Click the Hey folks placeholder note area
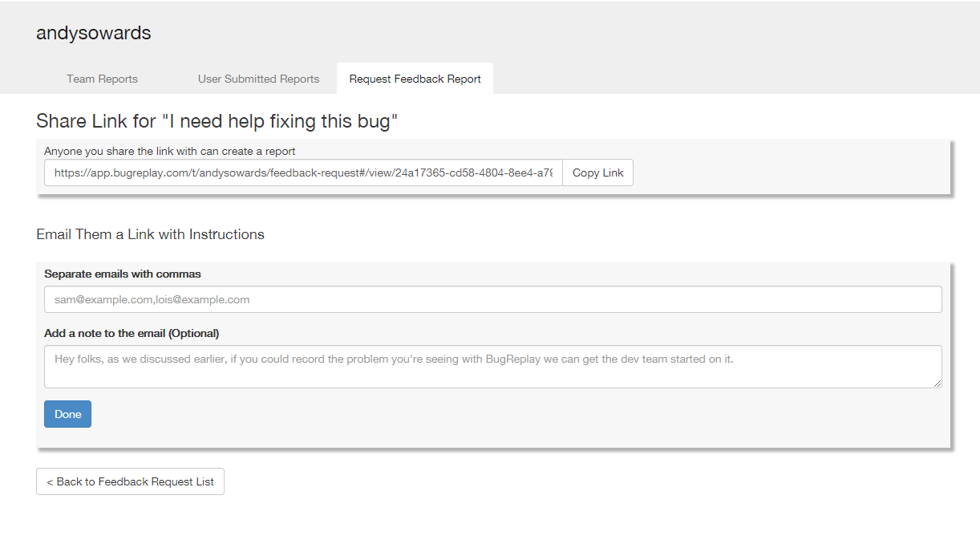The image size is (980, 536). point(492,365)
